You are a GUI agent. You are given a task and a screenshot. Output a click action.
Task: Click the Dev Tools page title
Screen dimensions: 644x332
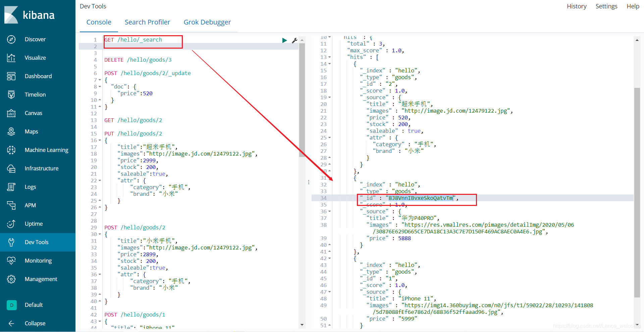pos(93,6)
